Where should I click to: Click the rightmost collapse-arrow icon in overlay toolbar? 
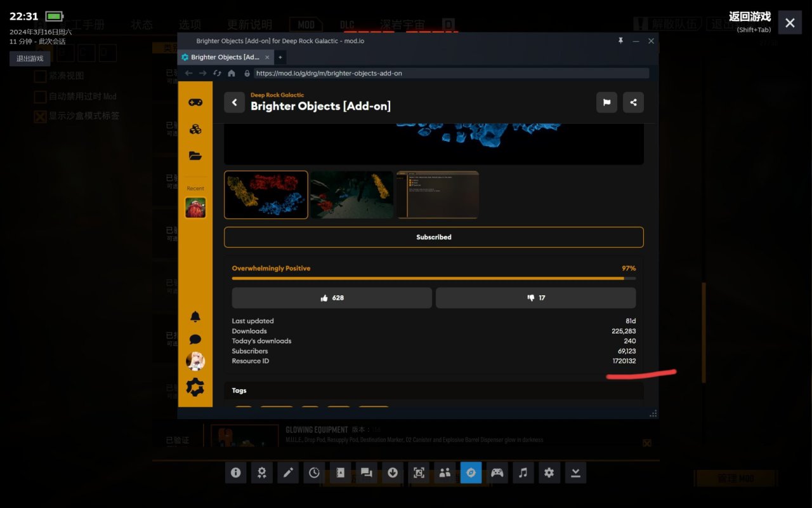click(x=575, y=472)
